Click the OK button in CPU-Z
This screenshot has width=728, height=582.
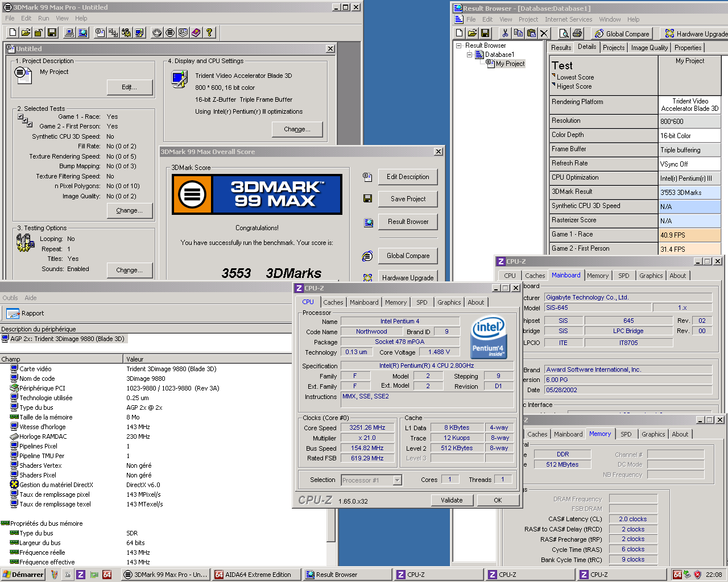coord(498,500)
